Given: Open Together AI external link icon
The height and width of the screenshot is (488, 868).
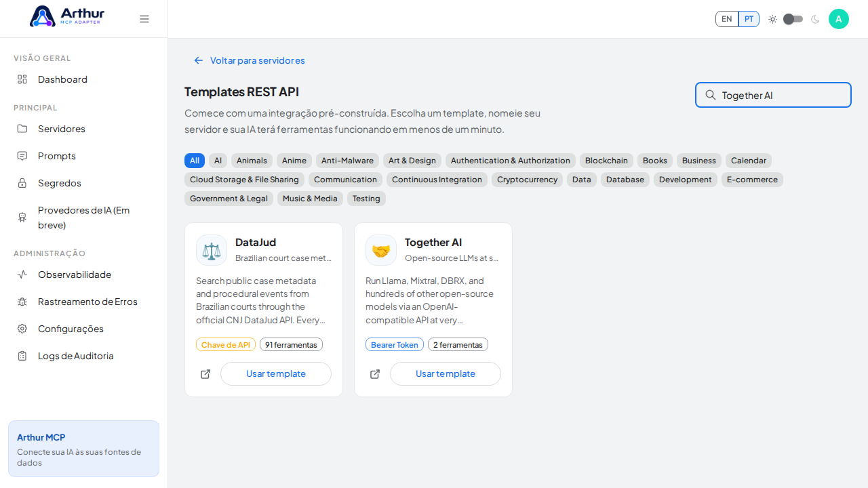Looking at the screenshot, I should [x=375, y=374].
